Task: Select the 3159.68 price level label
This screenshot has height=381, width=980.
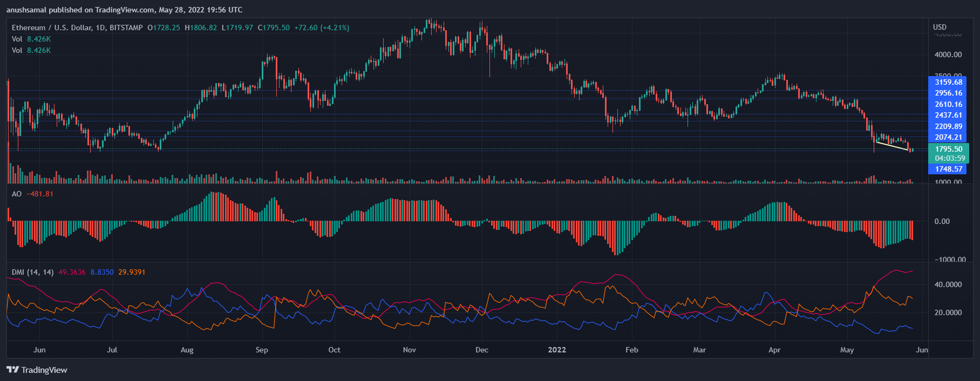Action: point(948,82)
